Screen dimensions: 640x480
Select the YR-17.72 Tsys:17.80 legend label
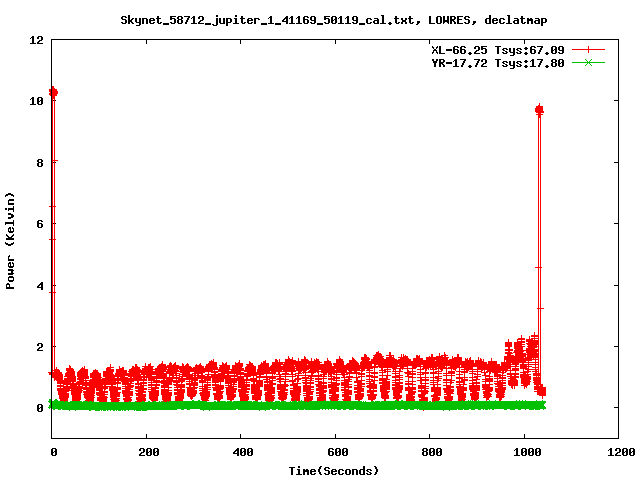click(x=491, y=63)
